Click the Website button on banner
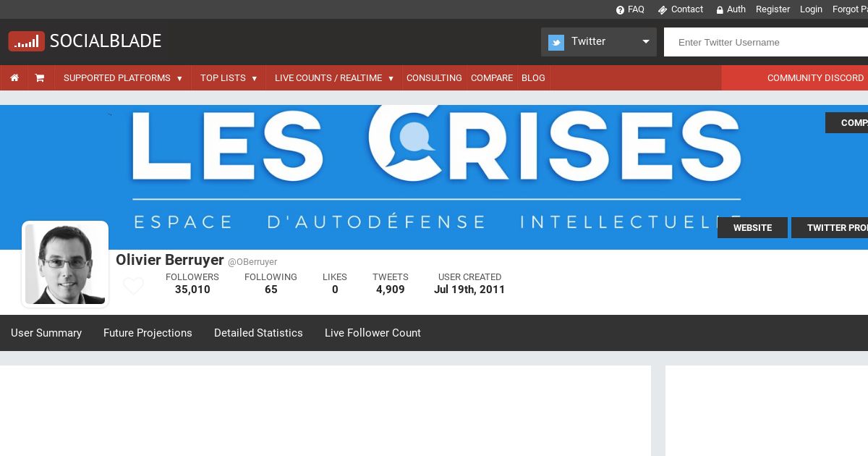Image resolution: width=868 pixels, height=456 pixels. pos(752,228)
